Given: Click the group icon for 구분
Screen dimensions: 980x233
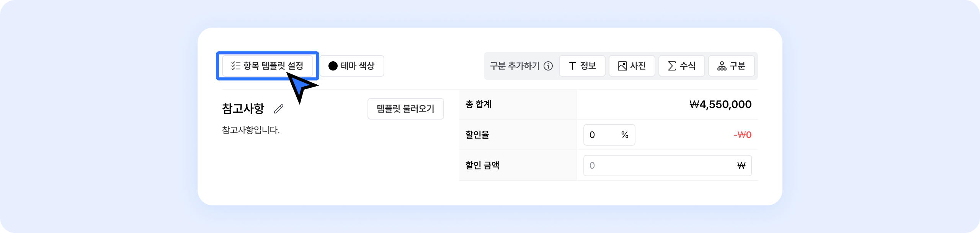Looking at the screenshot, I should pos(722,66).
